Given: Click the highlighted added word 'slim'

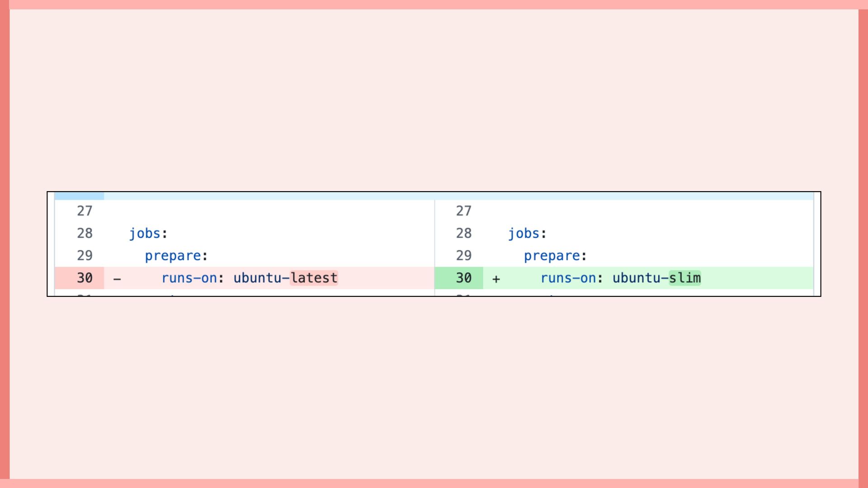Looking at the screenshot, I should (x=684, y=278).
